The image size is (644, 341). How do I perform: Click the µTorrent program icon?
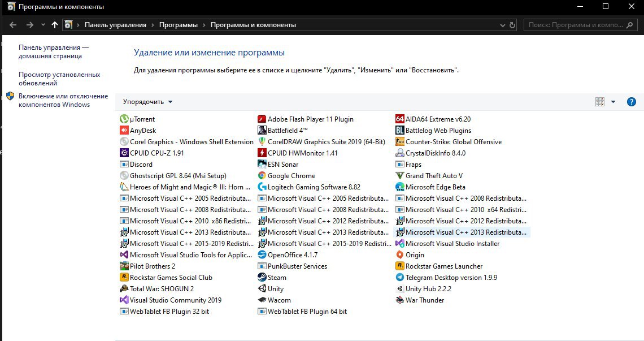(x=124, y=119)
